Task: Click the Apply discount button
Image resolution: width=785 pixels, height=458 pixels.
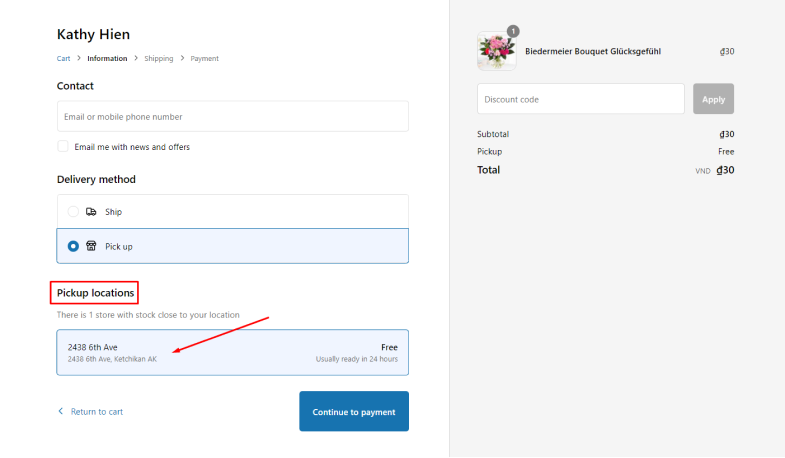Action: pos(713,99)
